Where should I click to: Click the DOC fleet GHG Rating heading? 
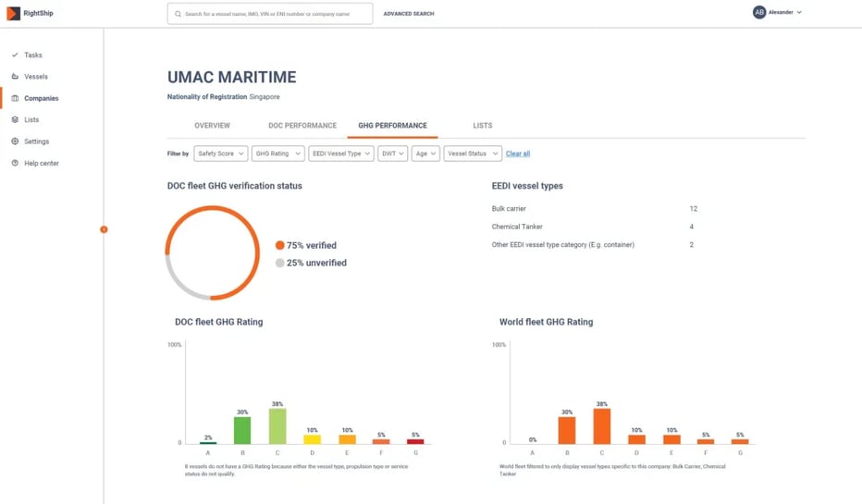(219, 322)
